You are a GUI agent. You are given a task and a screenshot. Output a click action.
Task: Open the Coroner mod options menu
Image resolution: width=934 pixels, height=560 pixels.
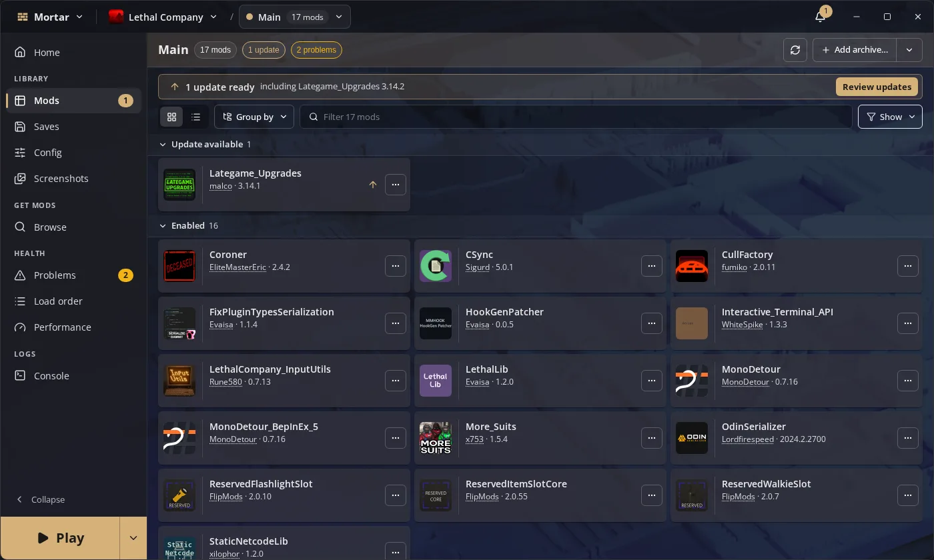[x=396, y=266]
